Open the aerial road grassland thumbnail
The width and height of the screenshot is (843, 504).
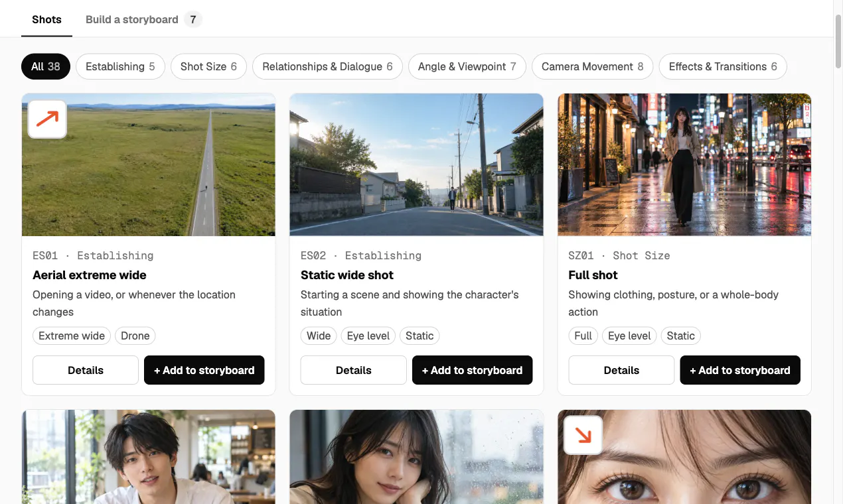click(x=149, y=164)
